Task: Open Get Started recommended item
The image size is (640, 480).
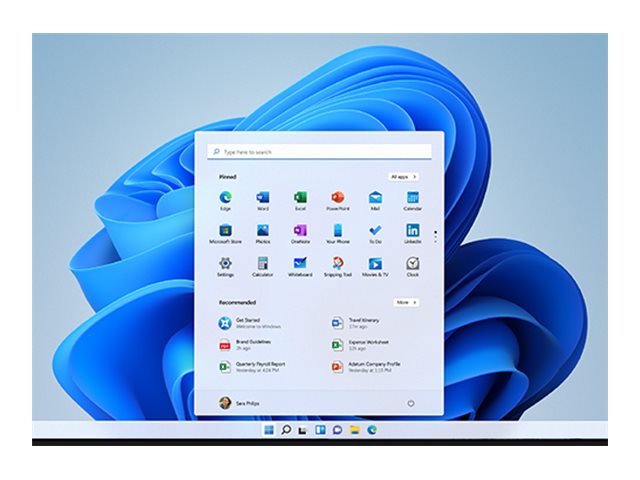Action: click(249, 323)
